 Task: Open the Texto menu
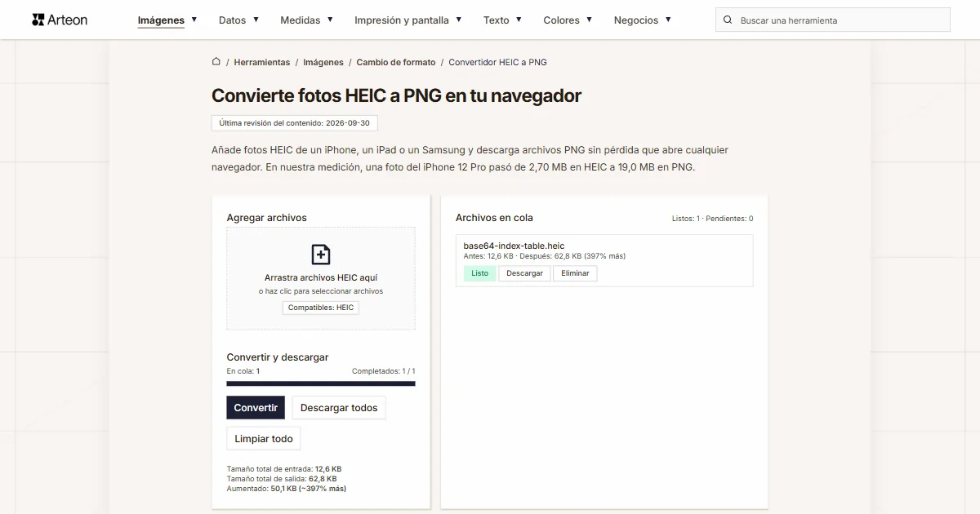pos(503,20)
